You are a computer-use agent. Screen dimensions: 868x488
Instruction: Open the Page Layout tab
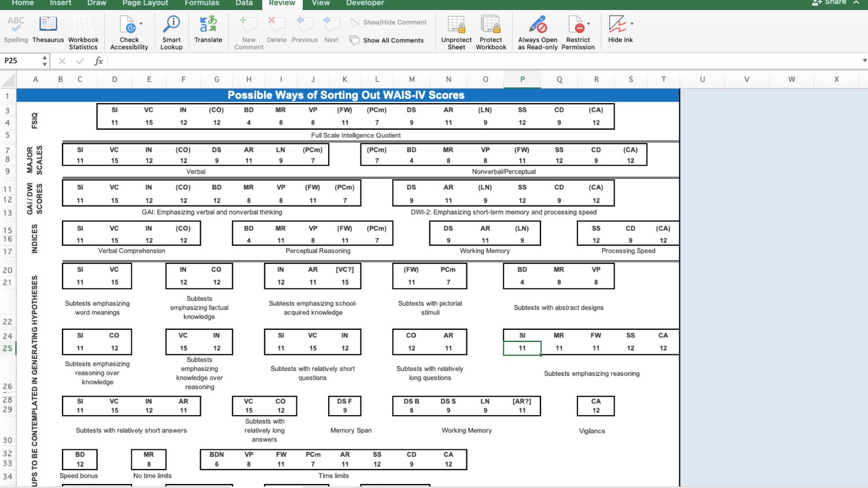[145, 3]
